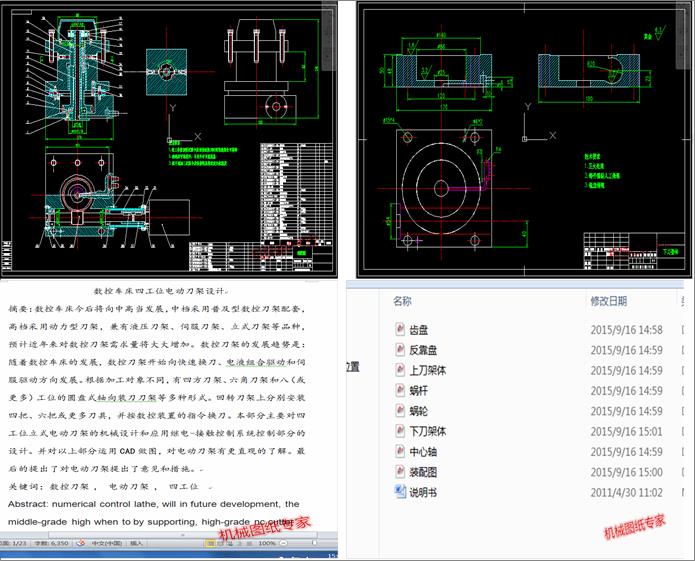Click the Abstract: text in the document
The image size is (695, 561).
click(x=27, y=504)
